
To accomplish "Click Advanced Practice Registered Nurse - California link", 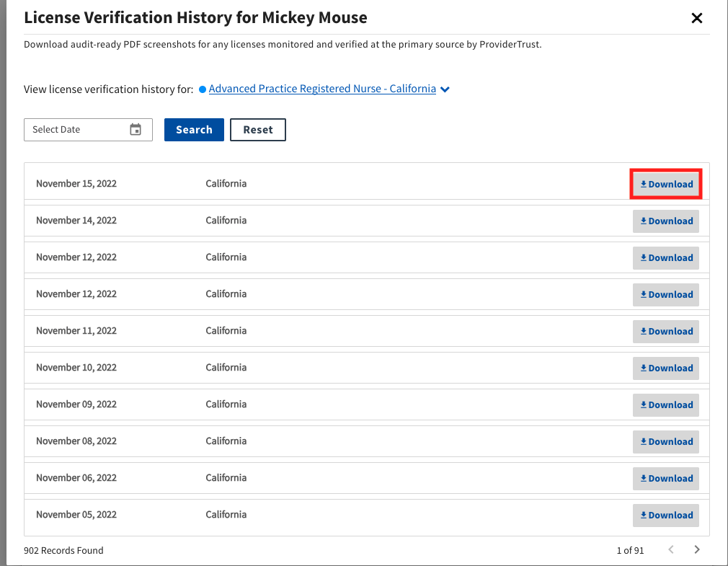I will pos(322,89).
